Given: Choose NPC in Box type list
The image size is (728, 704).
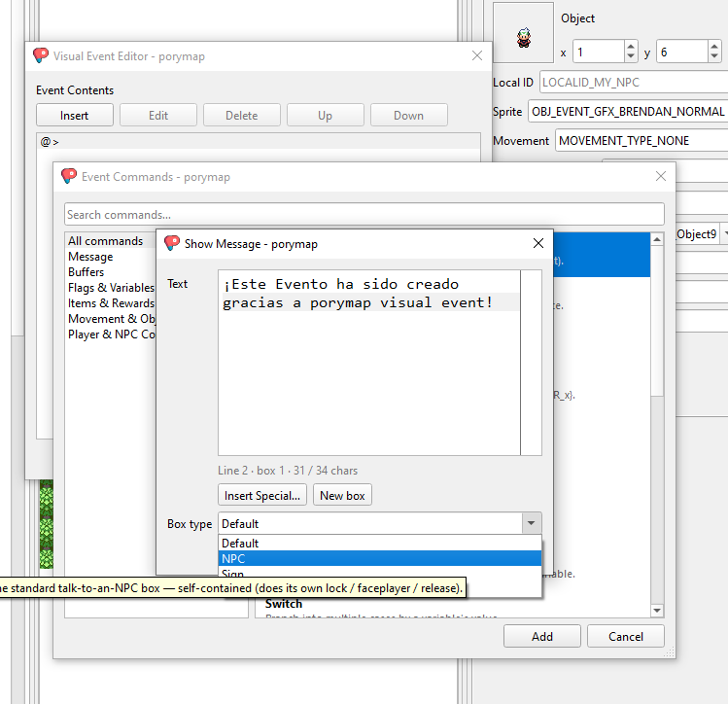Looking at the screenshot, I should [x=380, y=558].
